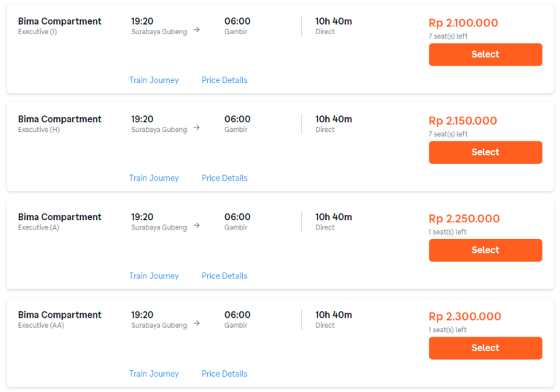
Task: Click the route arrow in Executive (I) row
Action: point(197,31)
